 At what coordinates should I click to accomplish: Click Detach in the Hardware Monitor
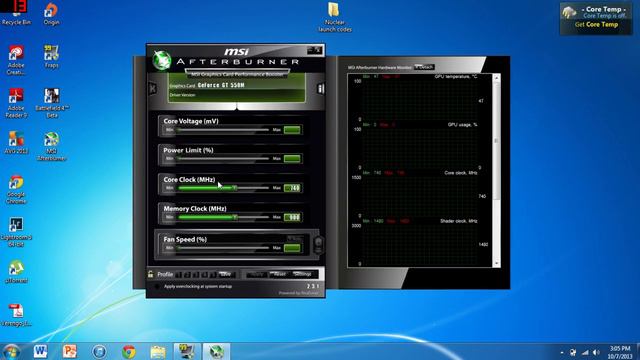coord(424,67)
